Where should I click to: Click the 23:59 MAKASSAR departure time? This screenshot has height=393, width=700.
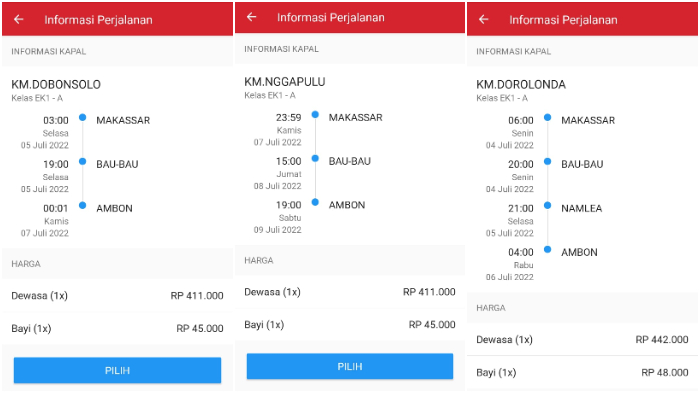pos(288,117)
